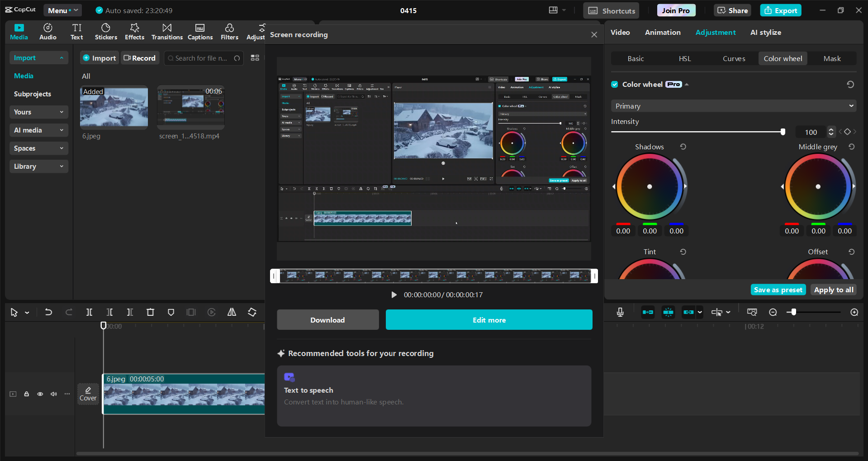
Task: Open the Primary dropdown
Action: click(733, 106)
